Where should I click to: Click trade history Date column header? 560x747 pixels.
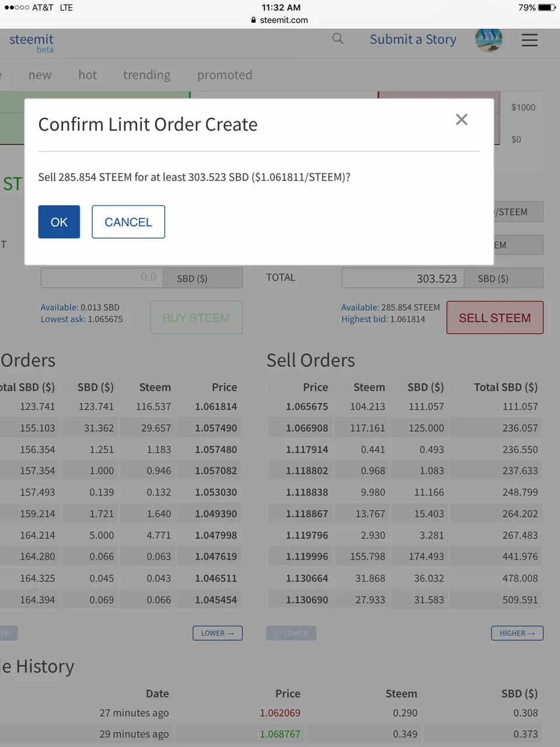(x=157, y=693)
